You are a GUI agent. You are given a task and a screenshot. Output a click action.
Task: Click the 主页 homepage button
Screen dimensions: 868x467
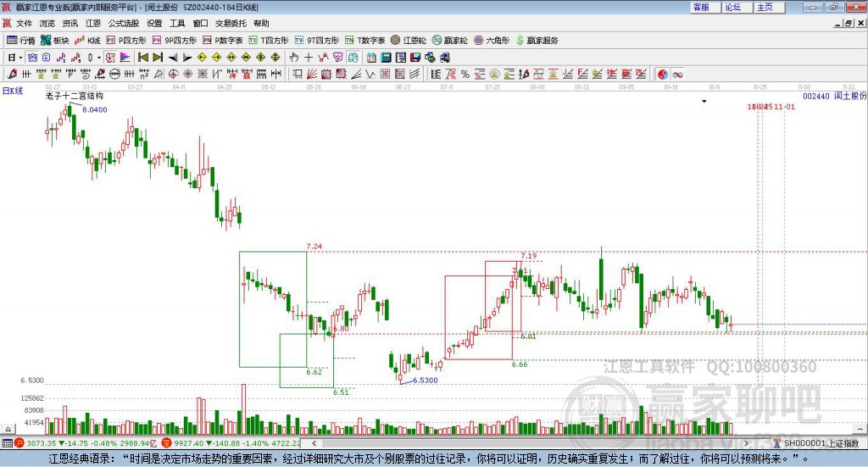coord(770,7)
